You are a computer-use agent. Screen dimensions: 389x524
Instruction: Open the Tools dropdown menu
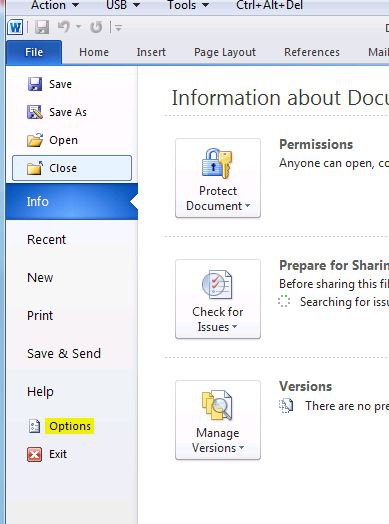[188, 5]
